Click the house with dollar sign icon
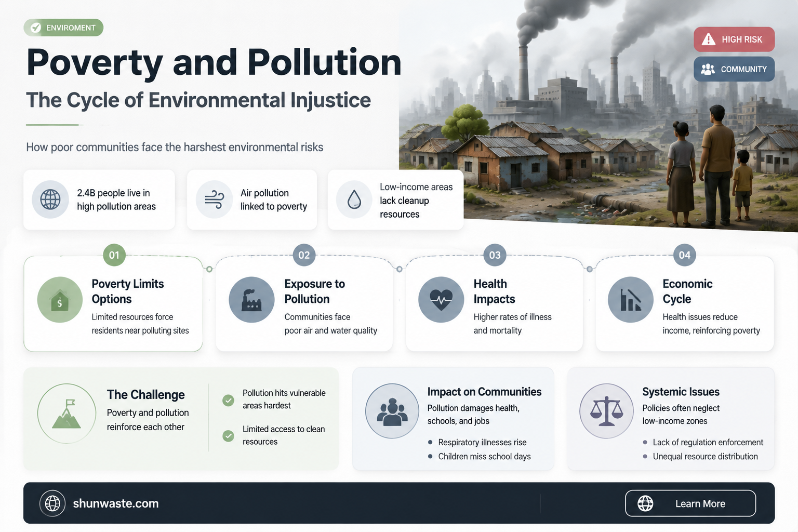This screenshot has width=798, height=532. (x=60, y=300)
